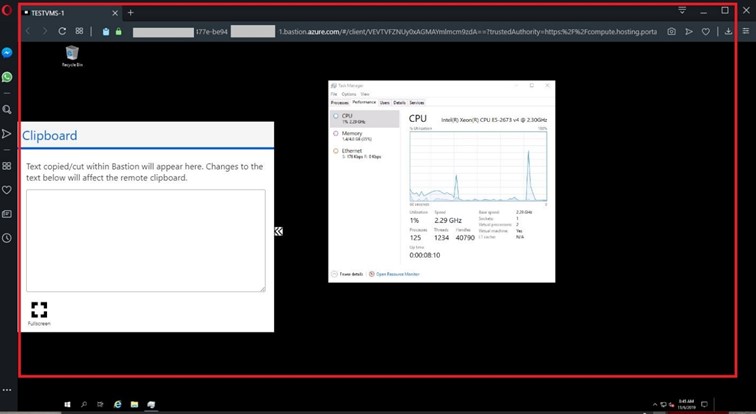756x414 pixels.
Task: Select CPU in the performance list
Action: (x=365, y=119)
